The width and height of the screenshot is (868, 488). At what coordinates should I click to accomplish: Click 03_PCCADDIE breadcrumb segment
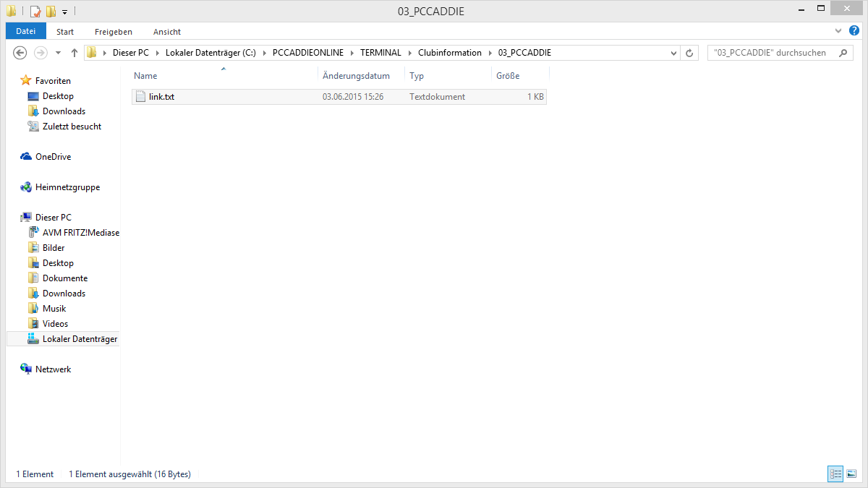pyautogui.click(x=524, y=53)
